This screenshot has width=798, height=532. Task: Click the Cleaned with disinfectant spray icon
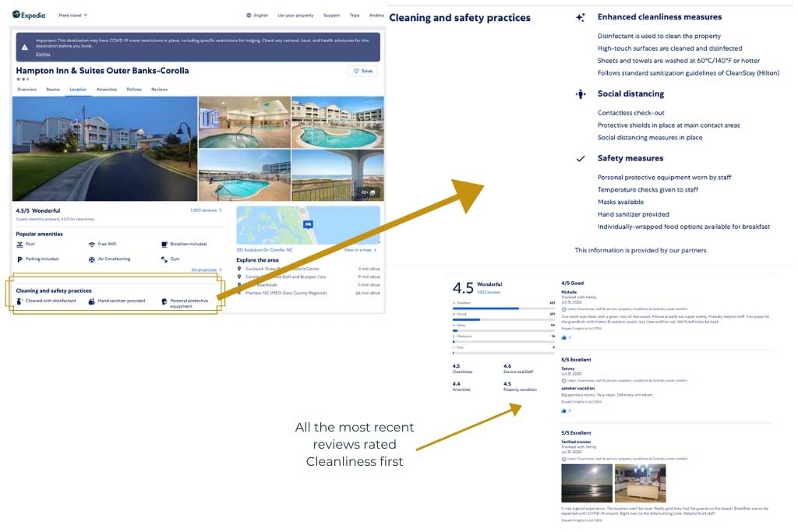(x=19, y=301)
